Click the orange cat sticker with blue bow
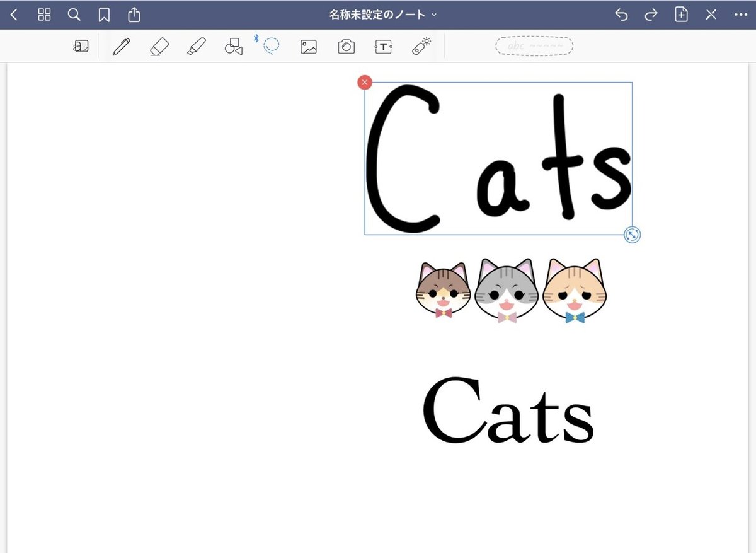 click(573, 291)
